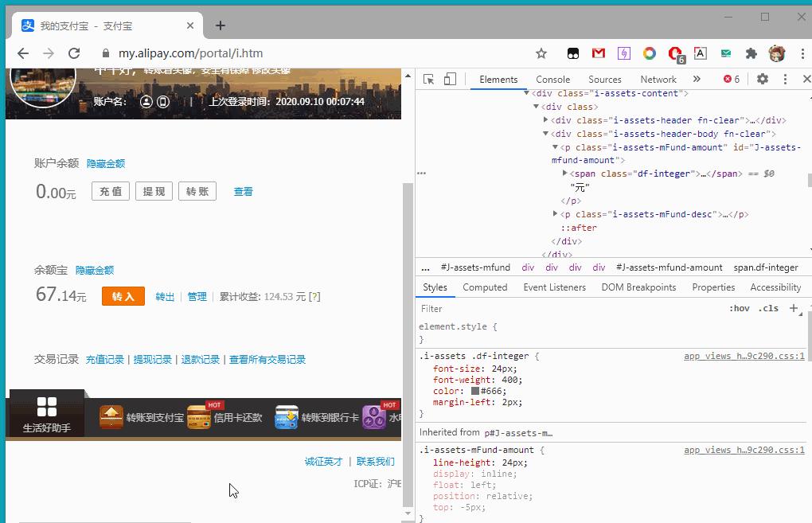The image size is (812, 523).
Task: Bookmark this page with the star icon
Action: [541, 53]
